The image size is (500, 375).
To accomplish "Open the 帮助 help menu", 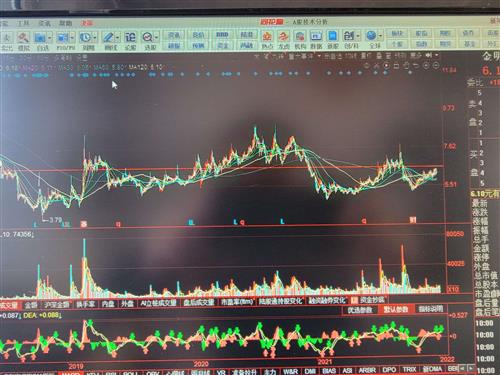I will [66, 23].
